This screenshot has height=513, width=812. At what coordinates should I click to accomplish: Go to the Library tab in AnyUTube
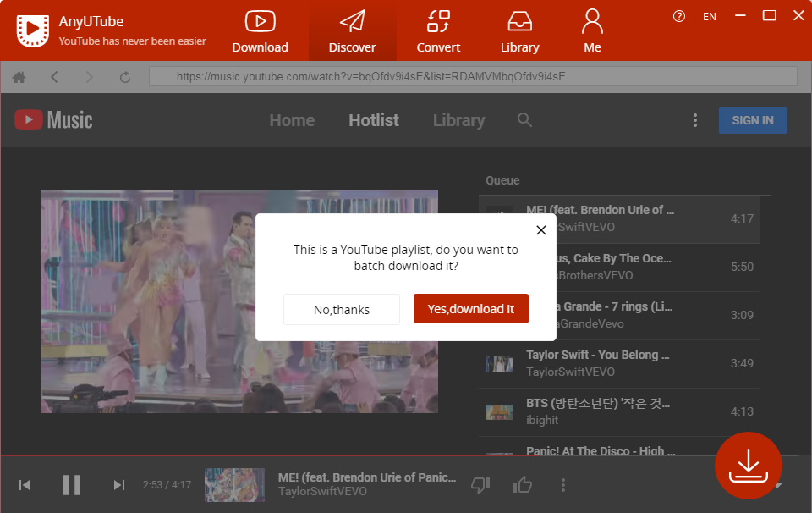(520, 31)
